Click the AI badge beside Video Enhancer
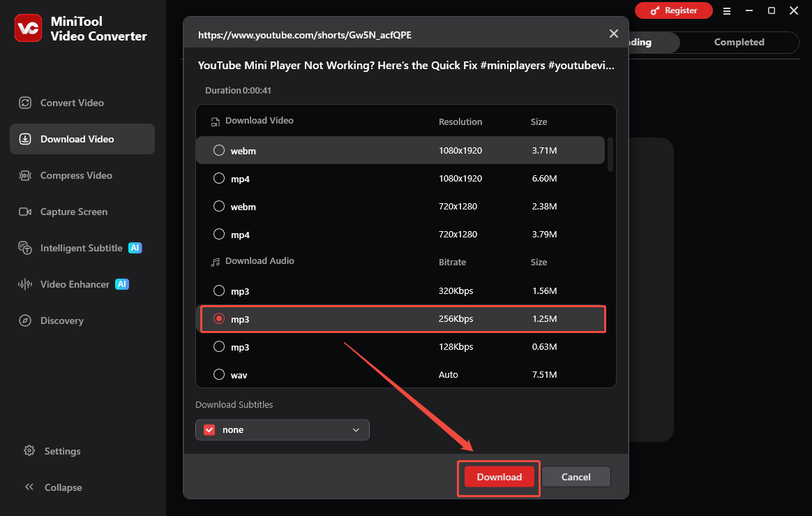Viewport: 812px width, 516px height. pos(121,284)
